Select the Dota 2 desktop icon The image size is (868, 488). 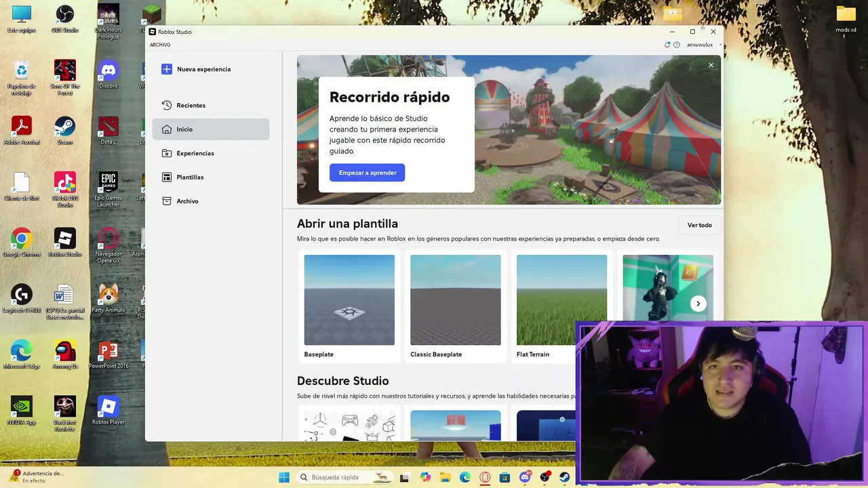(108, 131)
